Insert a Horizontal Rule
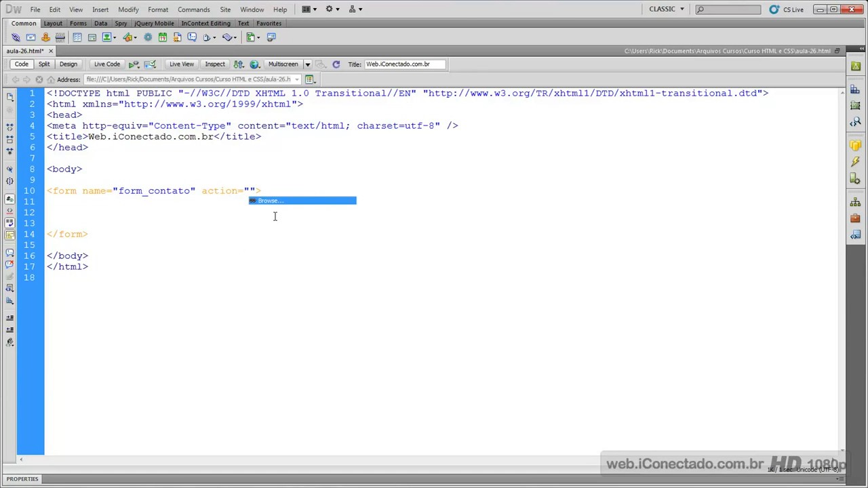Viewport: 868px width, 488px height. pyautogui.click(x=60, y=37)
